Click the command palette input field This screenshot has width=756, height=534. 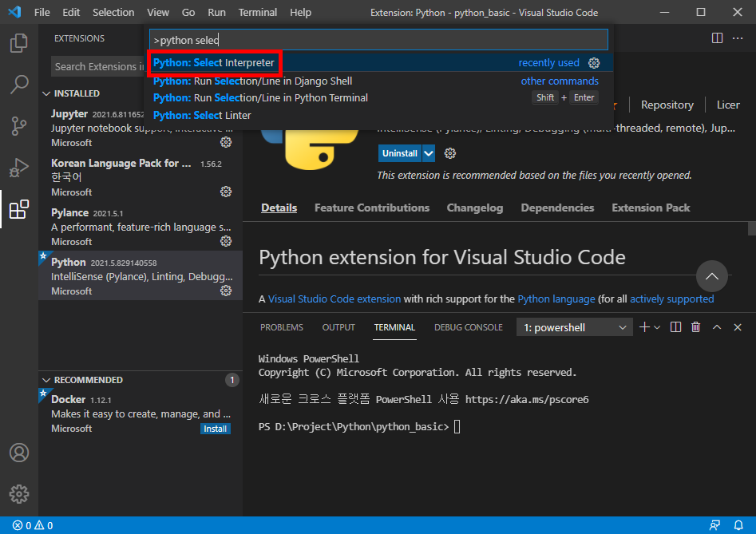378,40
